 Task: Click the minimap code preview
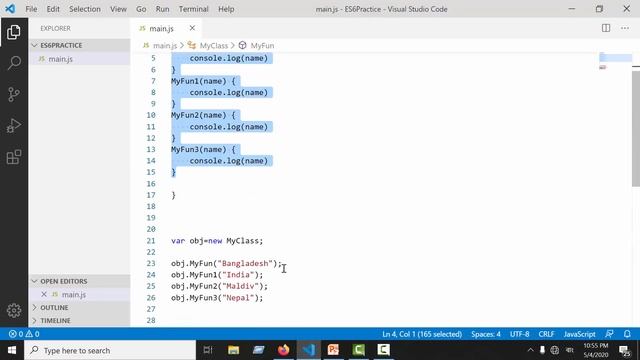tap(615, 60)
